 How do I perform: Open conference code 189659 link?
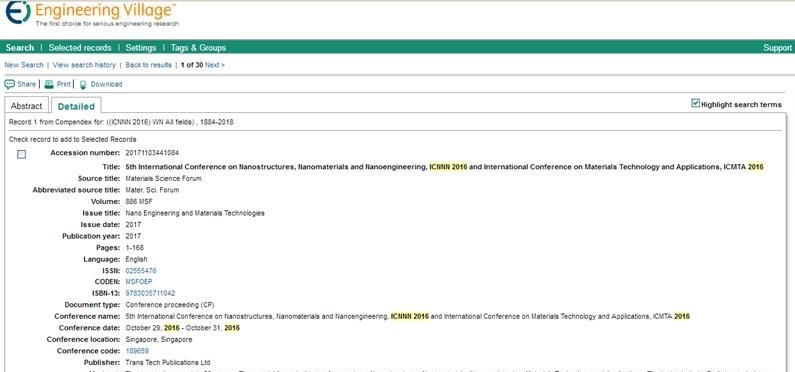point(137,351)
